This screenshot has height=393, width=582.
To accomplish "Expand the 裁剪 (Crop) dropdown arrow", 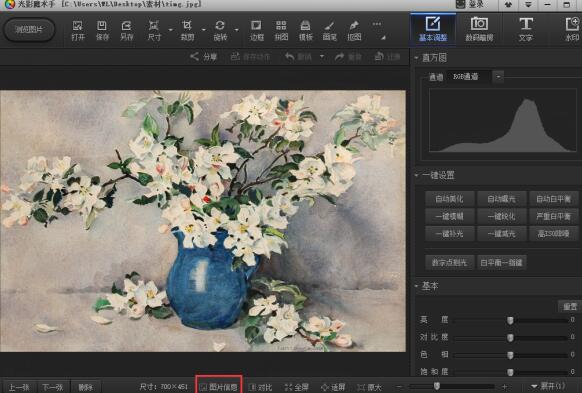I will point(204,30).
